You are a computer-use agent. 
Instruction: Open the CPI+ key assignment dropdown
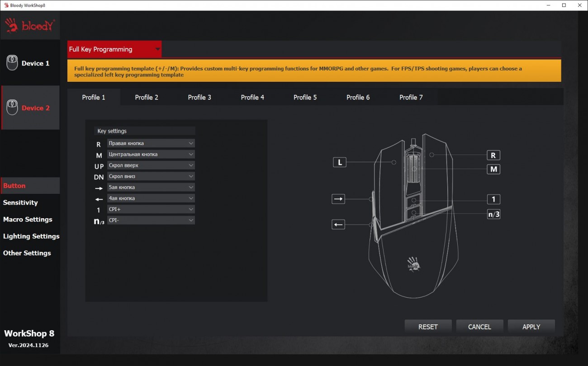tap(151, 209)
